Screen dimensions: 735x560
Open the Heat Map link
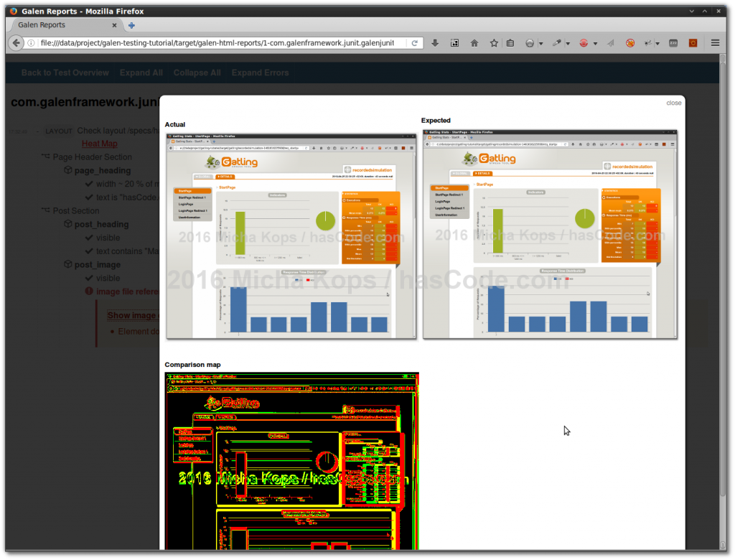(x=99, y=144)
